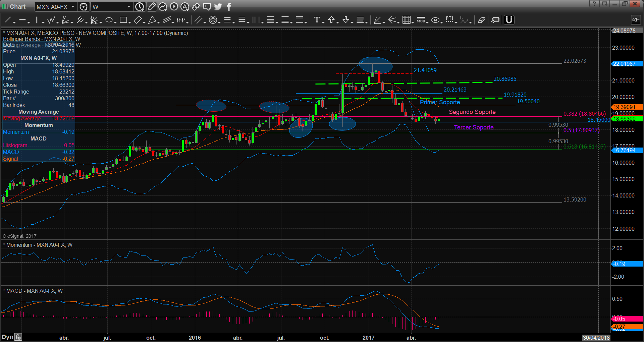Expand the trend line tool options arrow
This screenshot has width=644, height=342.
click(x=14, y=22)
